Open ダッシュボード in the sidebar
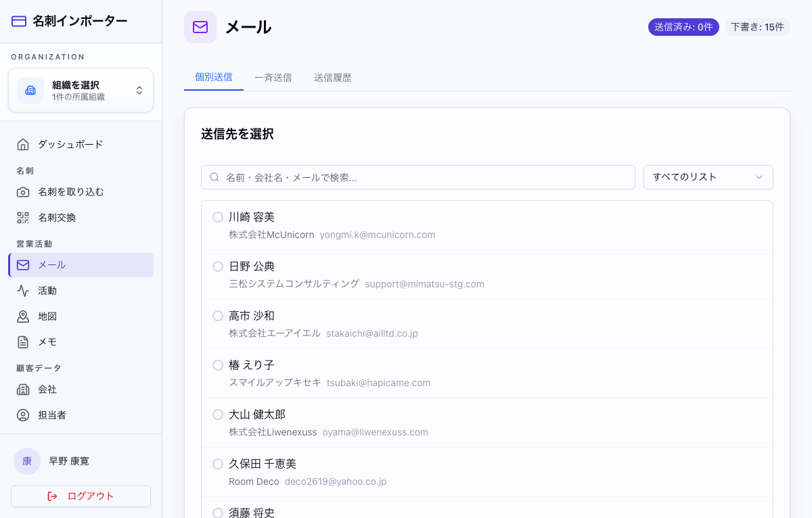Viewport: 812px width, 518px height. coord(81,144)
